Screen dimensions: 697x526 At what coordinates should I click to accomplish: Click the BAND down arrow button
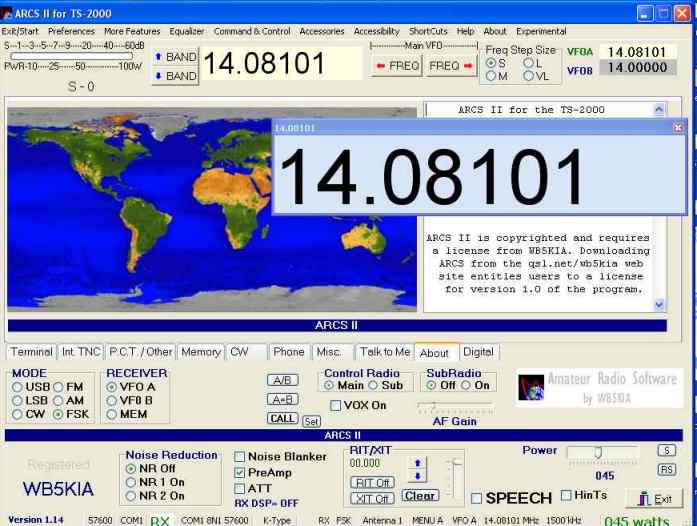(x=175, y=76)
